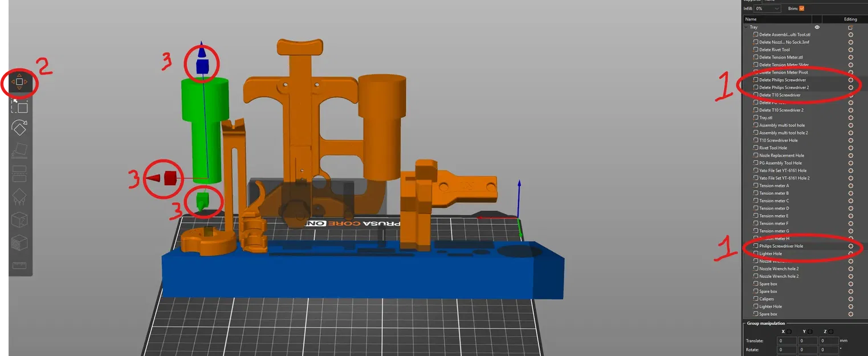Image resolution: width=868 pixels, height=356 pixels.
Task: Click the Translate Z input field
Action: pos(829,341)
